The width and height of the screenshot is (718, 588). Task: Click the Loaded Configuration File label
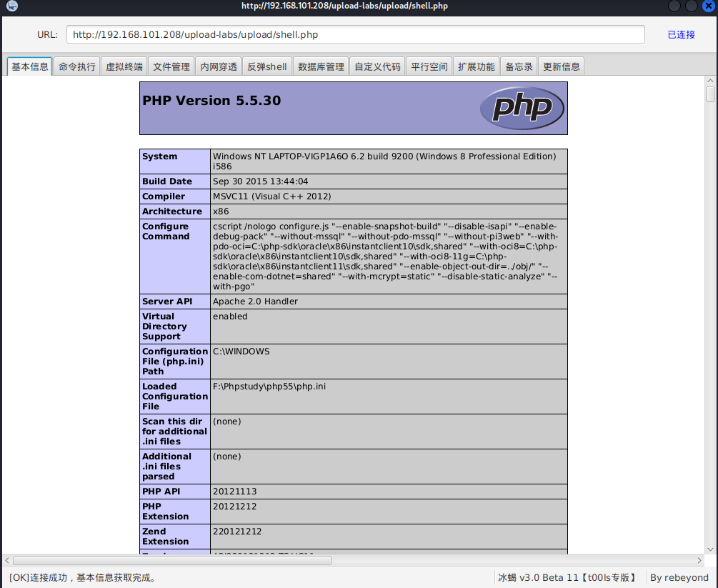[175, 397]
